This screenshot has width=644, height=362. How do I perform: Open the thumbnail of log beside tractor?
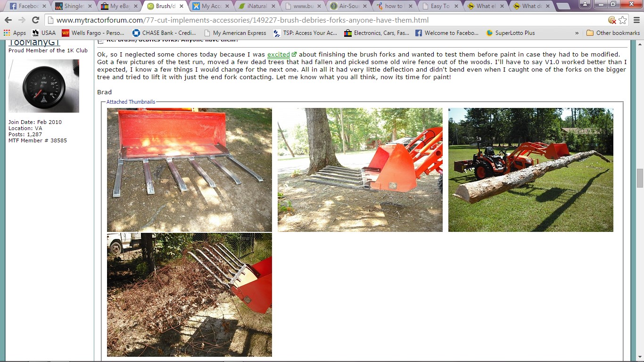tap(531, 170)
